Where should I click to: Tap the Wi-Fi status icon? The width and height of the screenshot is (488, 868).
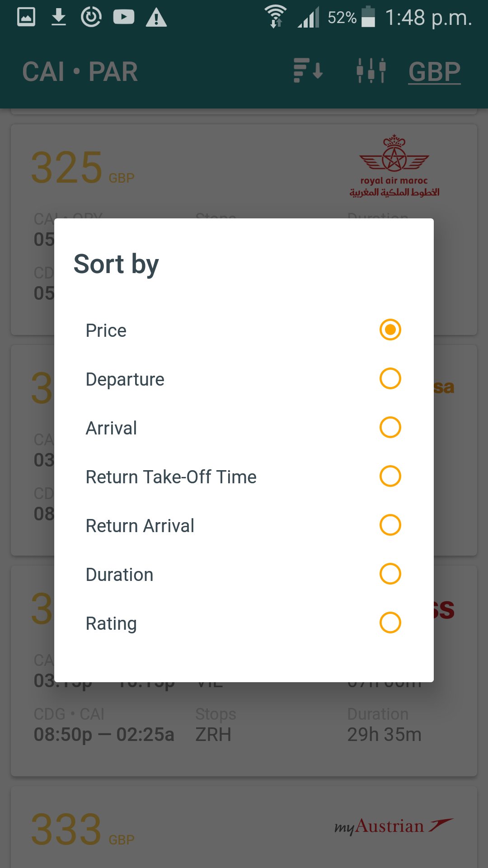click(275, 16)
